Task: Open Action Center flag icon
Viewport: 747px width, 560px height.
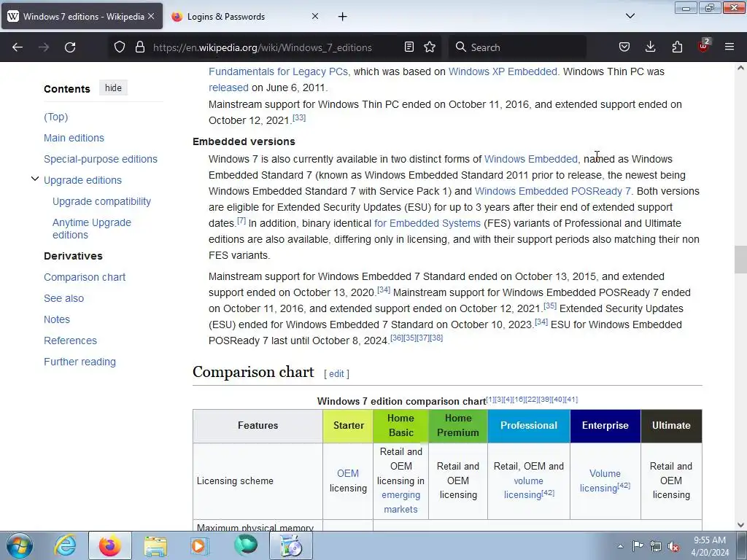Action: (638, 546)
